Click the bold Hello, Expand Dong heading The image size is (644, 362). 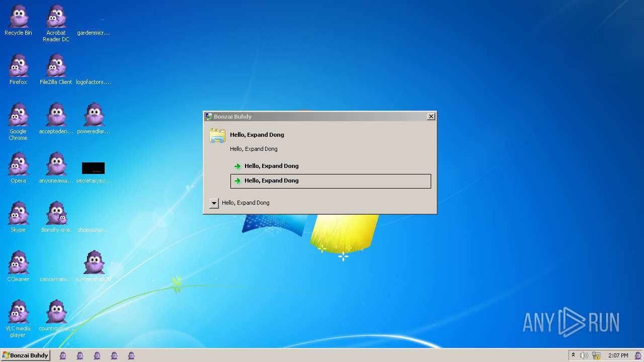(x=257, y=135)
